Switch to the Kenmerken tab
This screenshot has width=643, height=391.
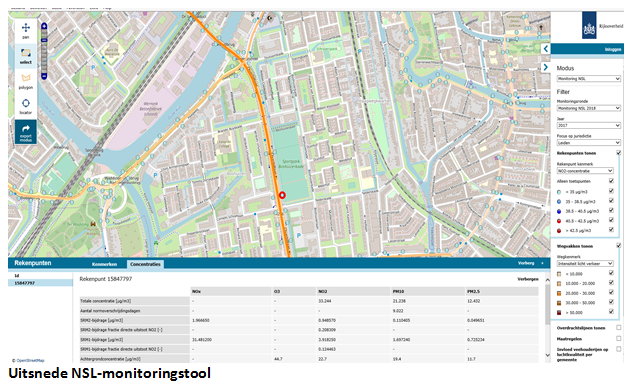click(105, 264)
